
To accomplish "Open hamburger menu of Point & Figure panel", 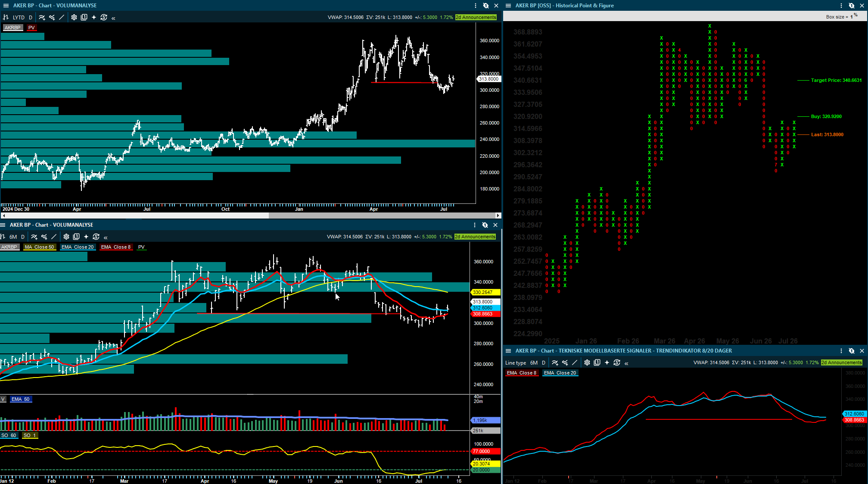I will pos(508,6).
